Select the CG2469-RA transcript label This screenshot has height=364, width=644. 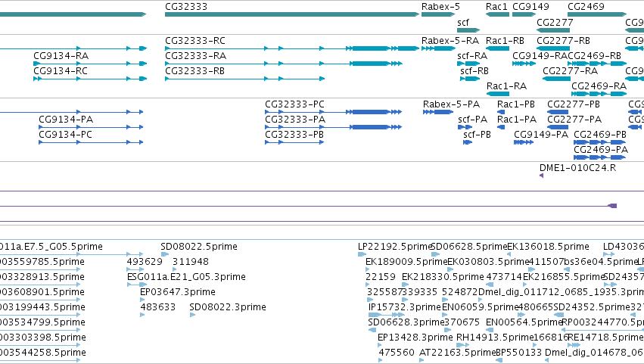coord(599,86)
